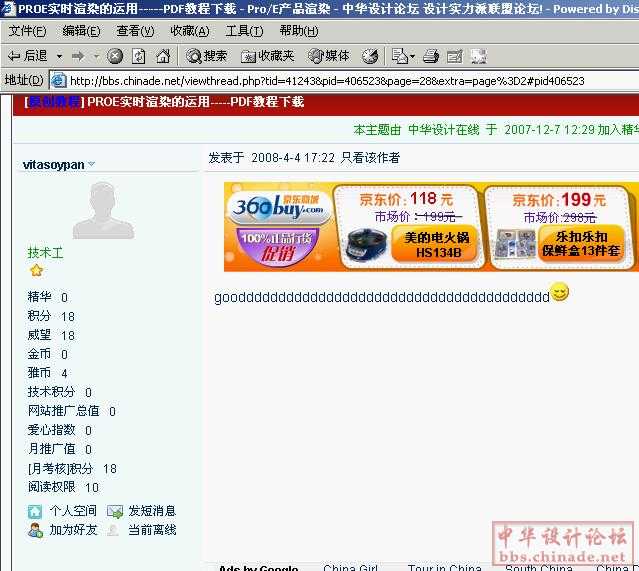Click the 360buy.com banner logo
The width and height of the screenshot is (639, 571).
click(279, 207)
